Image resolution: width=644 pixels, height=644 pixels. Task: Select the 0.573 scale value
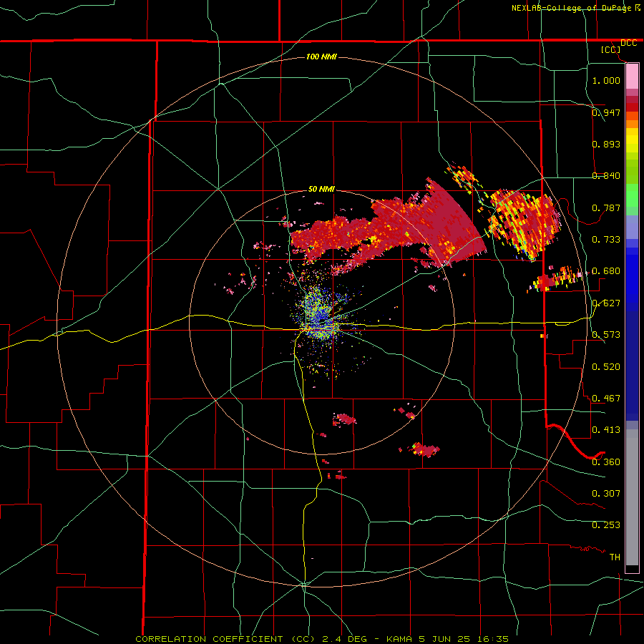(606, 335)
